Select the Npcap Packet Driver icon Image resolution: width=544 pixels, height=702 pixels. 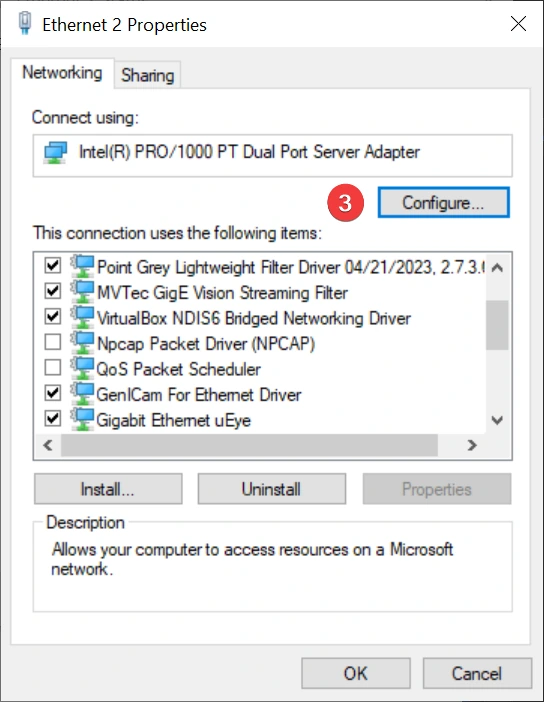point(82,343)
